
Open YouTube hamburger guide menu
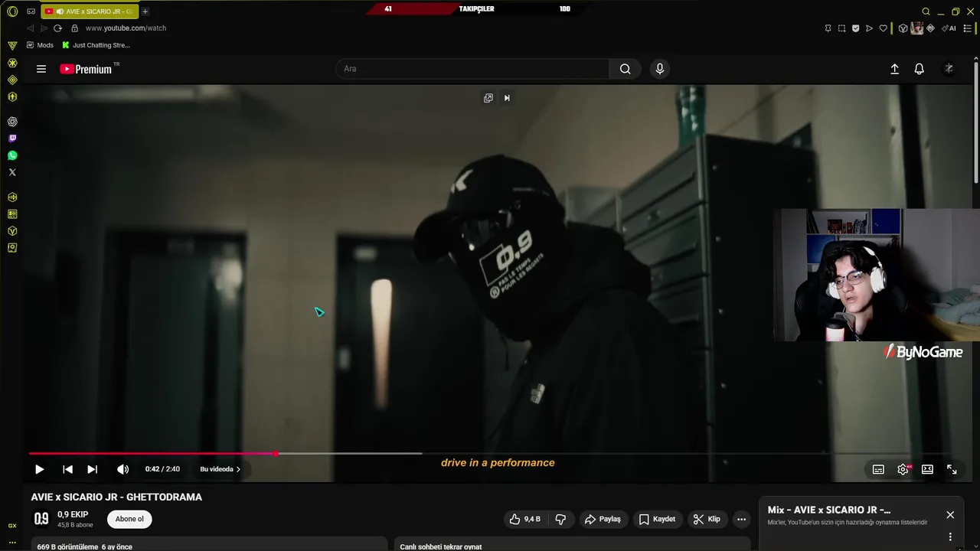pos(41,69)
